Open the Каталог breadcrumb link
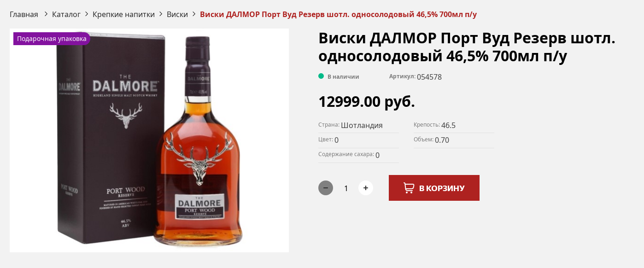Viewport: 644px width, 268px height. click(66, 14)
